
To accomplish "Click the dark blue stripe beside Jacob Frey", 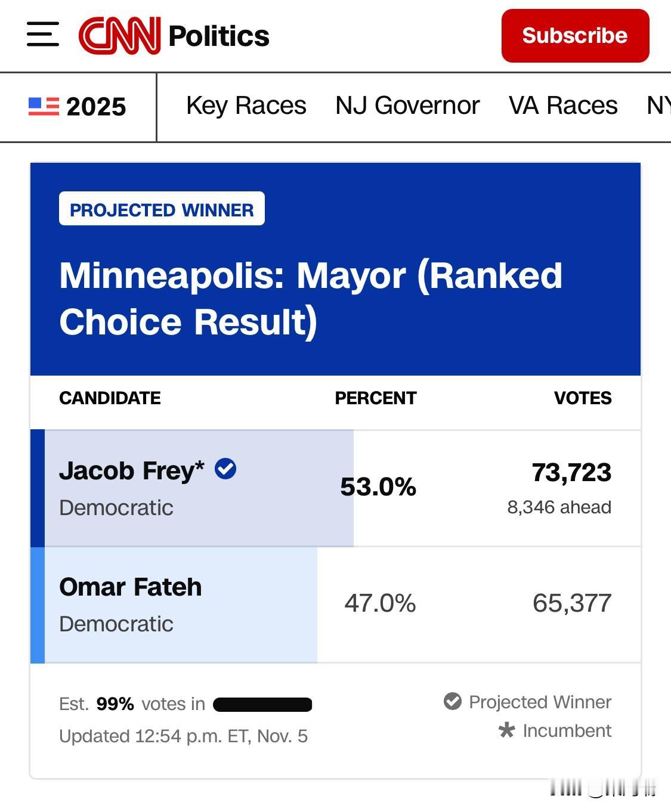I will tap(38, 488).
